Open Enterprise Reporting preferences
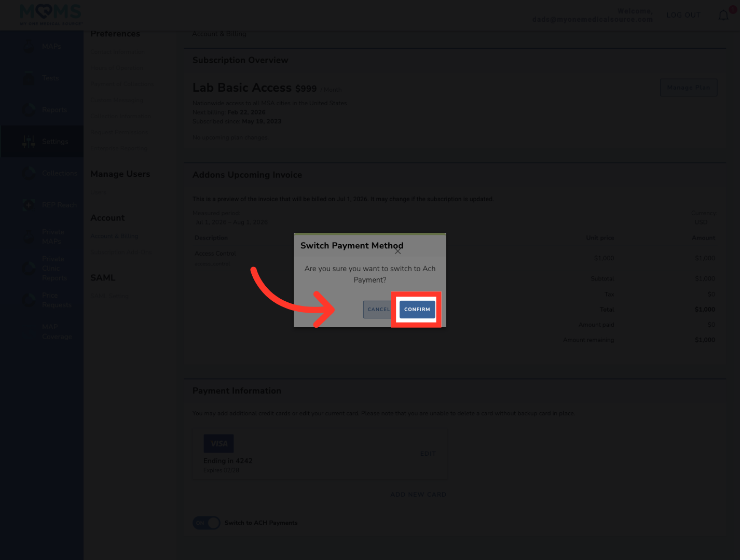The width and height of the screenshot is (740, 560). click(119, 148)
